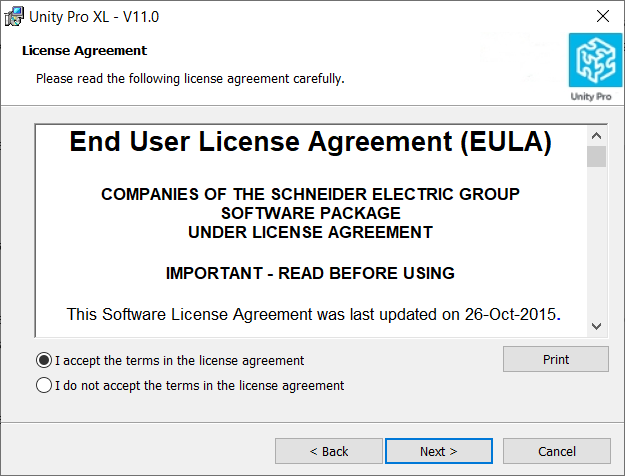Select I do not accept the terms option
The height and width of the screenshot is (476, 625).
point(44,386)
